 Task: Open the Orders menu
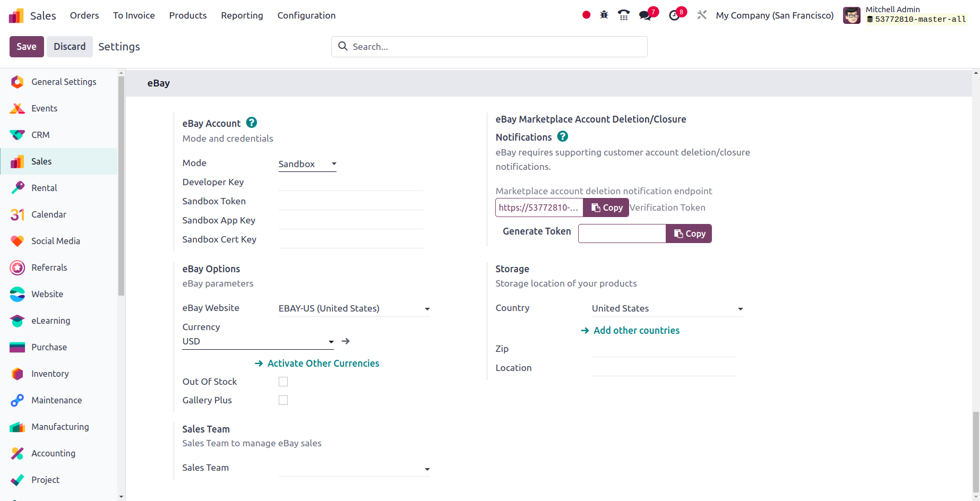pos(84,15)
